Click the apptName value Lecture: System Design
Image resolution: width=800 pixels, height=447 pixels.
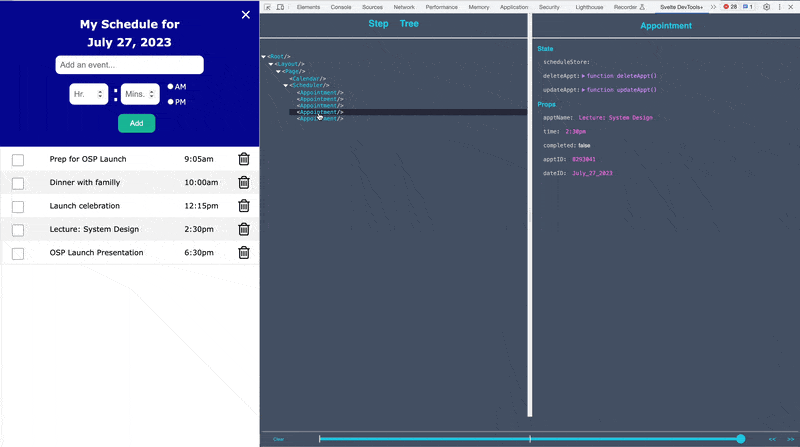click(x=616, y=118)
